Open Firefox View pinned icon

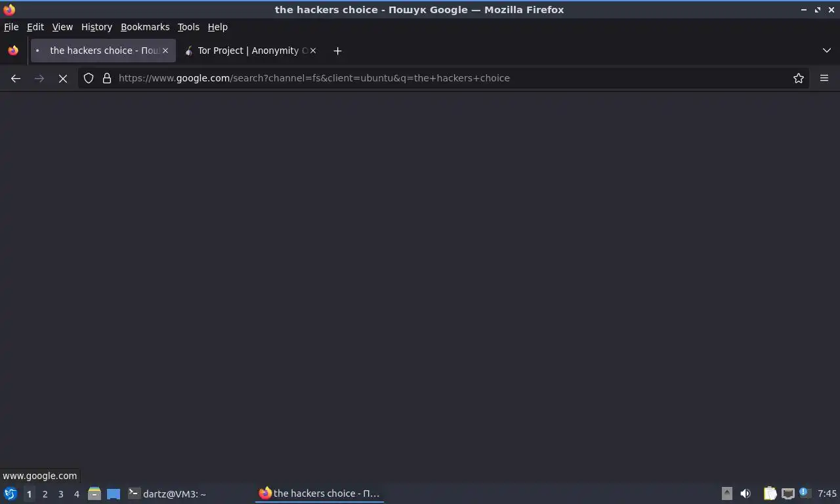click(13, 51)
